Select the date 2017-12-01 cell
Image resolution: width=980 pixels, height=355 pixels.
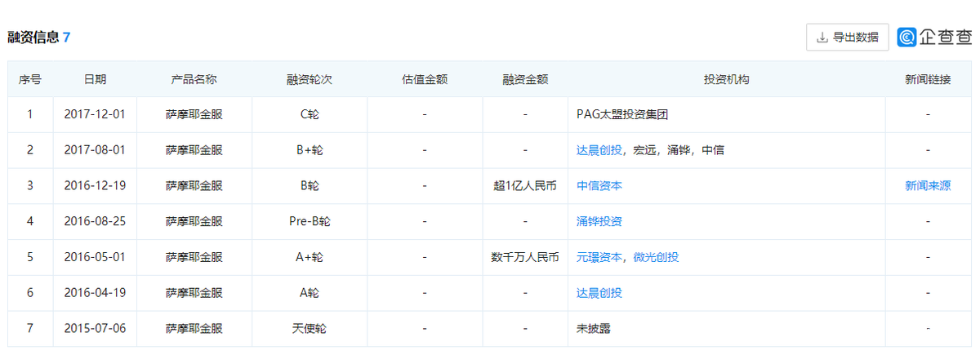point(95,114)
